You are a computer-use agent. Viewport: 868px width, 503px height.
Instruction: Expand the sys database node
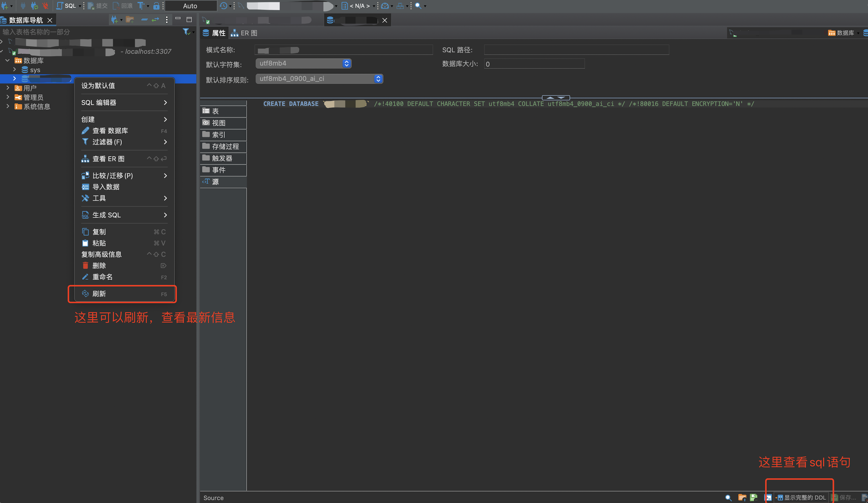click(15, 69)
